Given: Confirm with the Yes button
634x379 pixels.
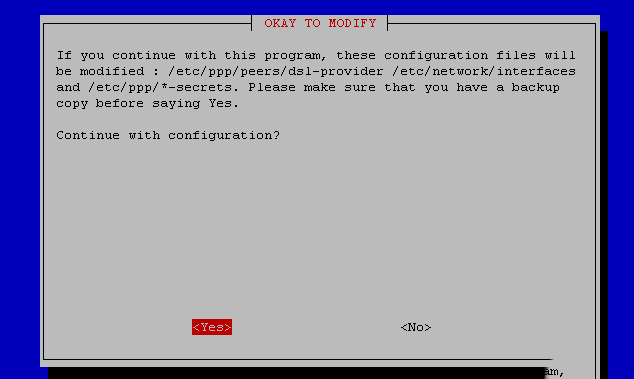Looking at the screenshot, I should coord(212,327).
